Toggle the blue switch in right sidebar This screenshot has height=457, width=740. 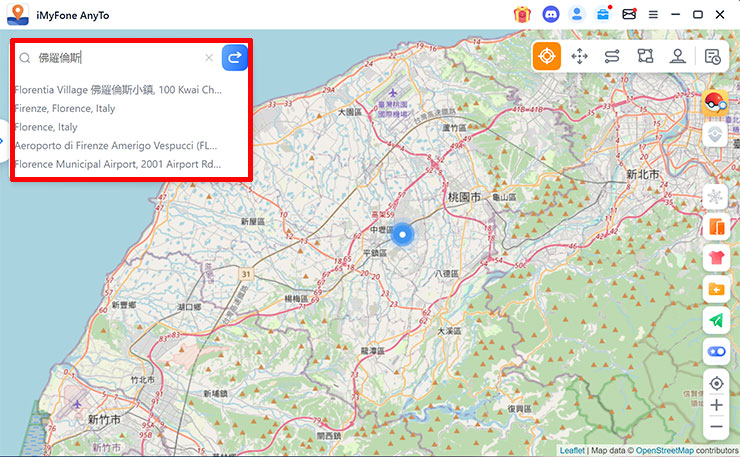[x=715, y=352]
